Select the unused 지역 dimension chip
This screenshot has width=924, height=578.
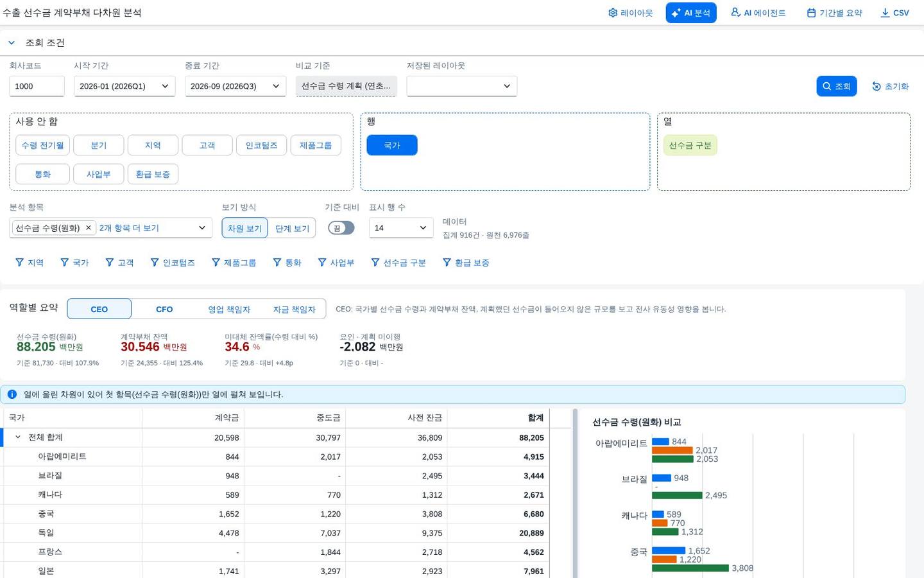pos(153,145)
